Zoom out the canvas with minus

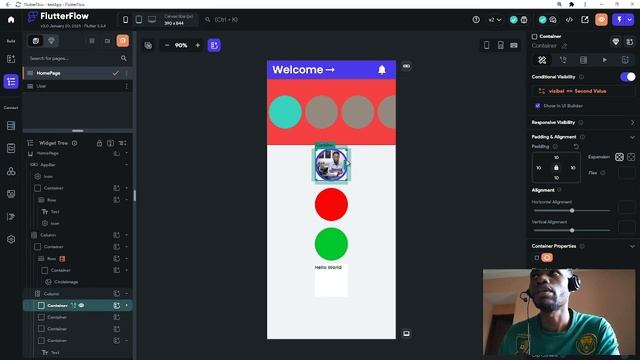[167, 45]
